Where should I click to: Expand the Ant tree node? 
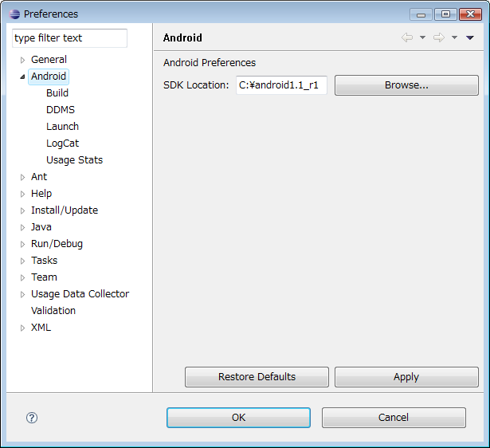(22, 177)
